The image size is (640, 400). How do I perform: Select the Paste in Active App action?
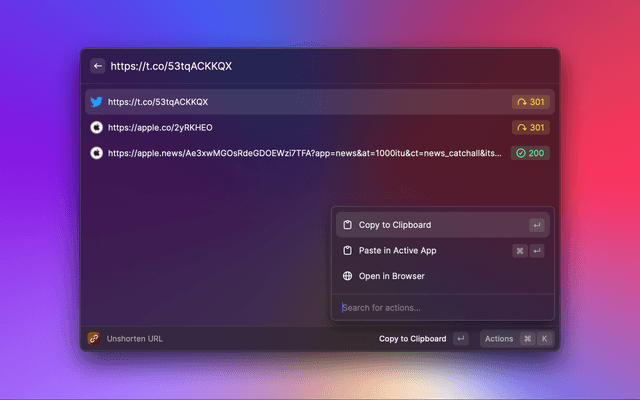point(397,251)
